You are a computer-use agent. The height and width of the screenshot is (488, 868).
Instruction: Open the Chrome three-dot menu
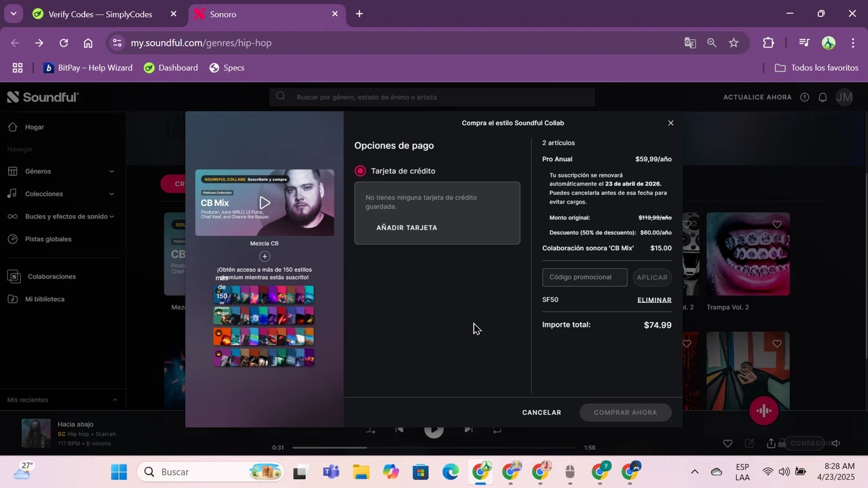pyautogui.click(x=853, y=43)
